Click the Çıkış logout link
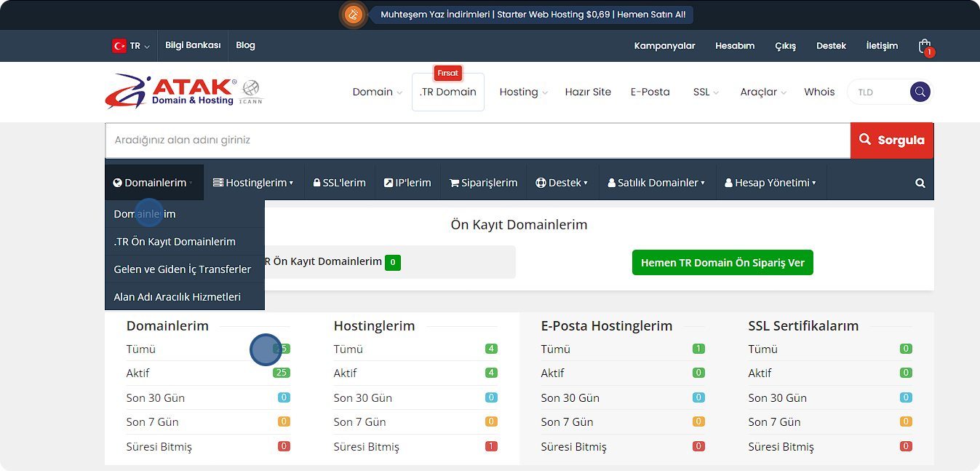This screenshot has width=980, height=471. (785, 46)
